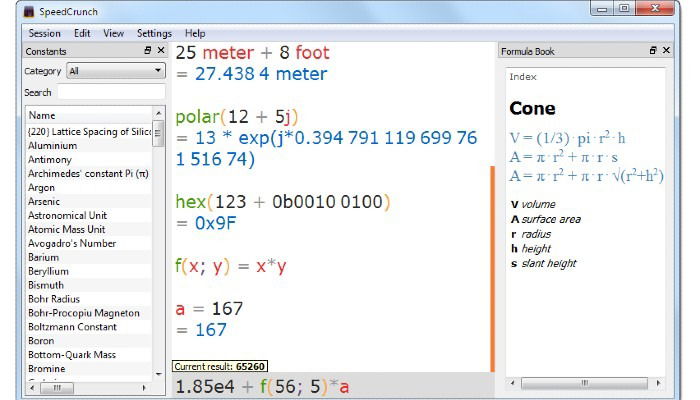Click Formula Book scroll left arrow
The height and width of the screenshot is (400, 700).
[512, 383]
